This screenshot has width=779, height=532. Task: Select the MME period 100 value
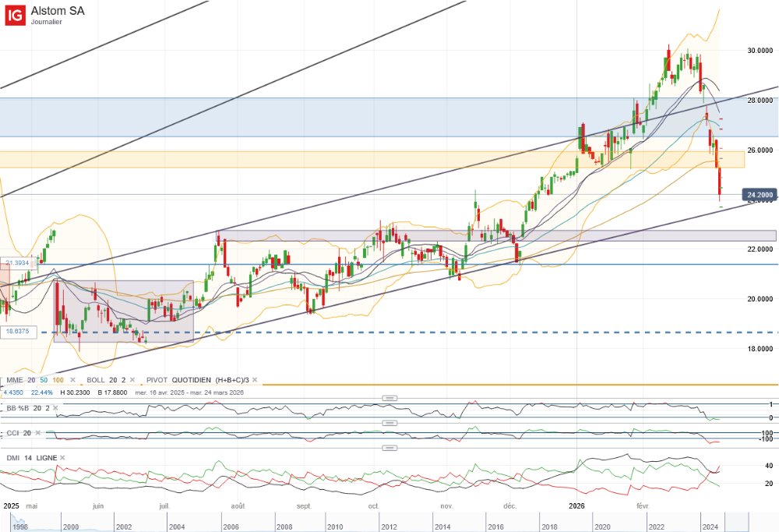58,380
